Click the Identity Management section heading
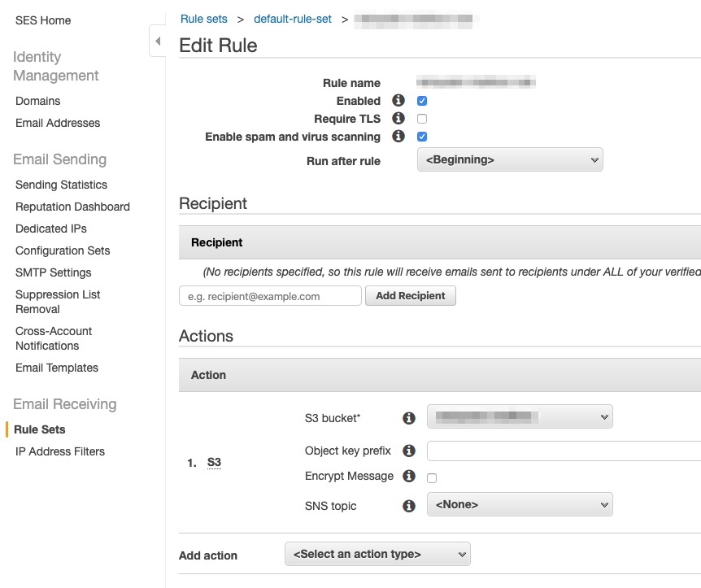 (56, 66)
